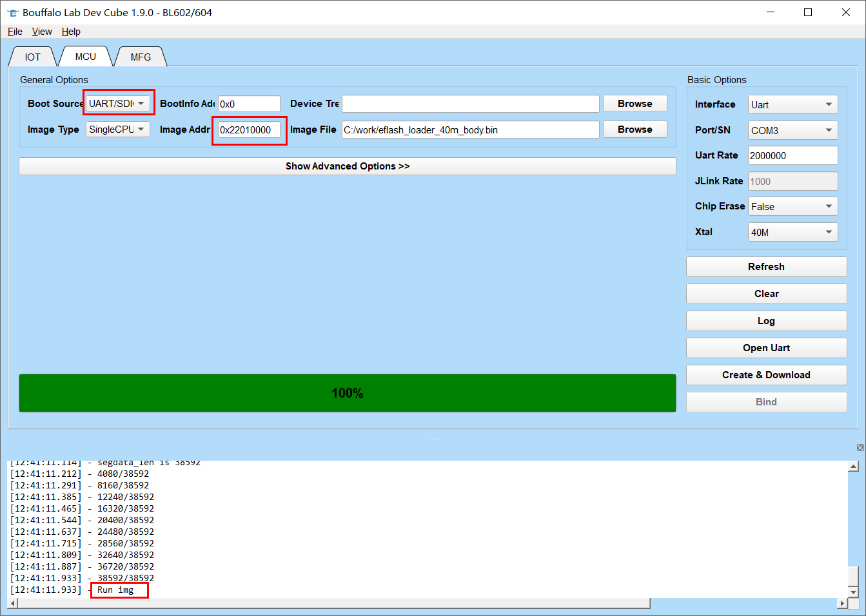This screenshot has height=616, width=866.
Task: Expand Show Advanced Options
Action: click(348, 166)
